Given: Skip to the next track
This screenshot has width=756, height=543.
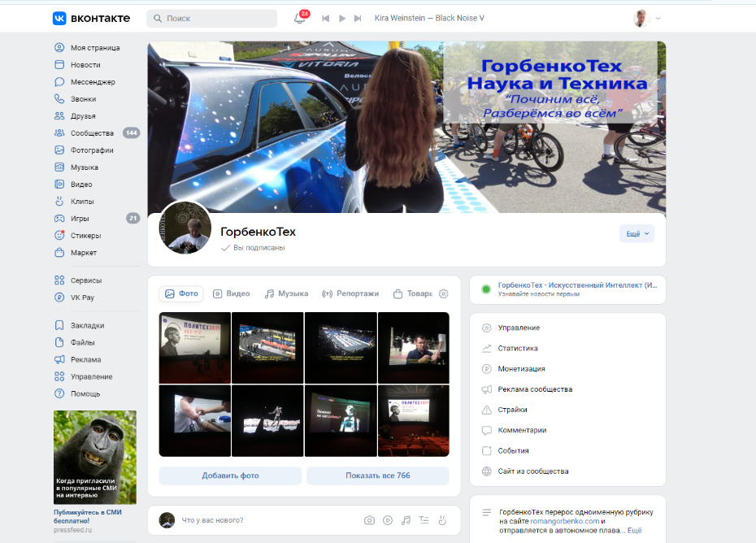Looking at the screenshot, I should [x=358, y=18].
